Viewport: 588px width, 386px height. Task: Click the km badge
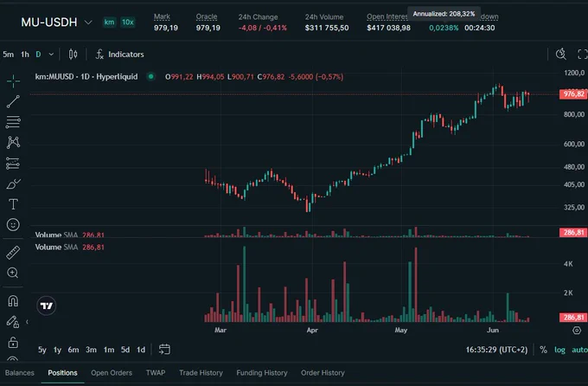click(109, 23)
